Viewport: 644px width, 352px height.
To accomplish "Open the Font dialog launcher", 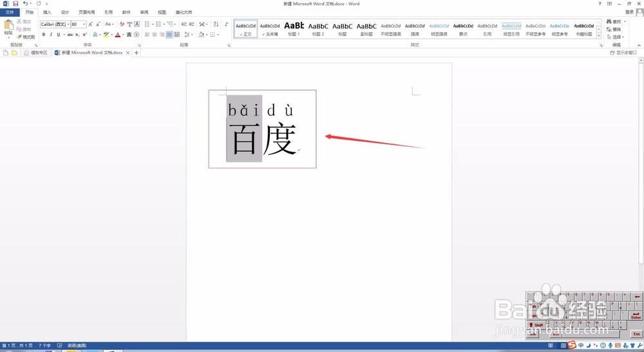I will 139,45.
